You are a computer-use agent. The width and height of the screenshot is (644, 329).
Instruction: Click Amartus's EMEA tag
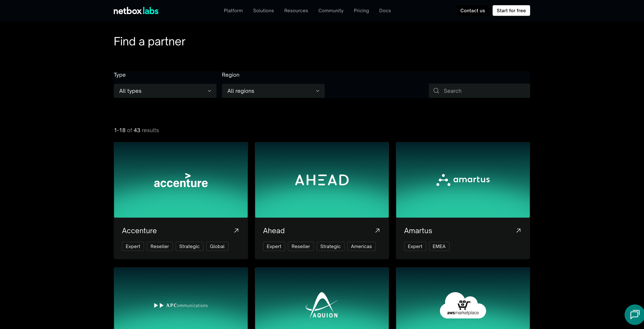click(439, 246)
